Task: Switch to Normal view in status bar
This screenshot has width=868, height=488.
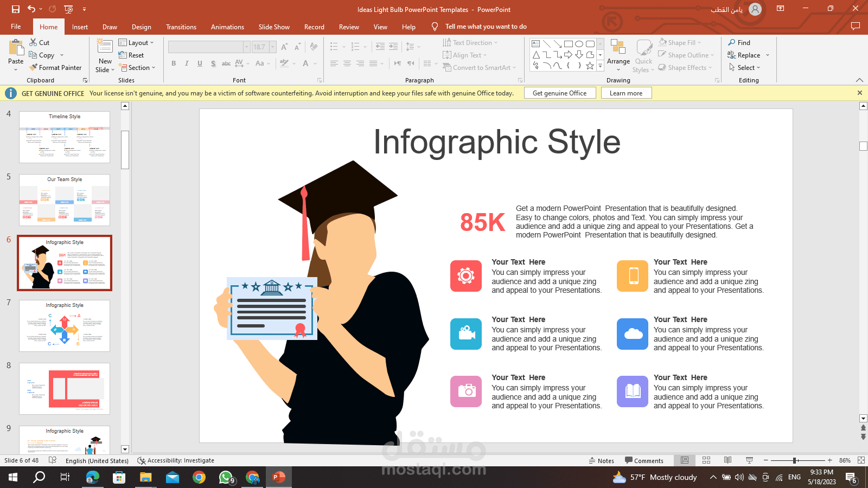Action: click(685, 460)
